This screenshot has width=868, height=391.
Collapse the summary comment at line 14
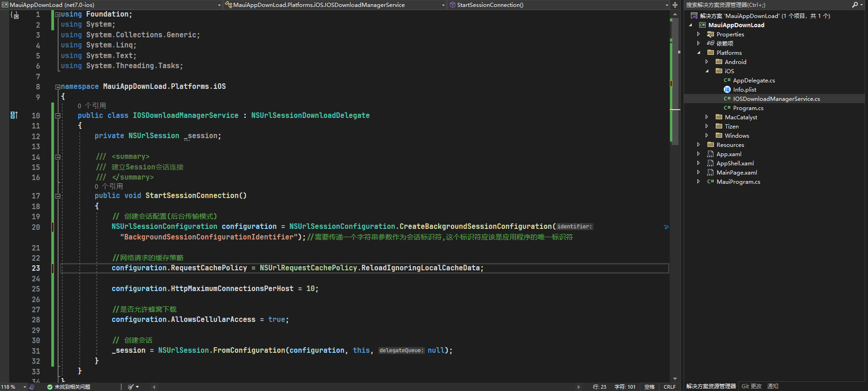57,157
